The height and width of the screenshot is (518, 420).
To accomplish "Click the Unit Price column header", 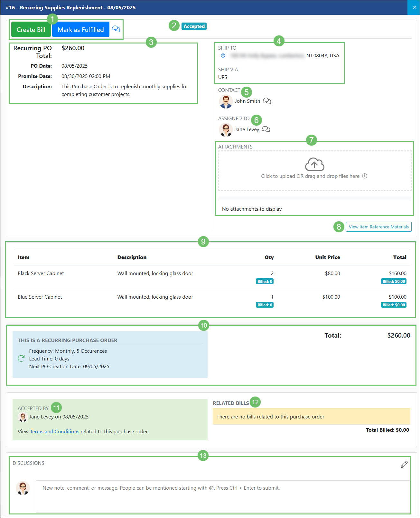I will [328, 257].
